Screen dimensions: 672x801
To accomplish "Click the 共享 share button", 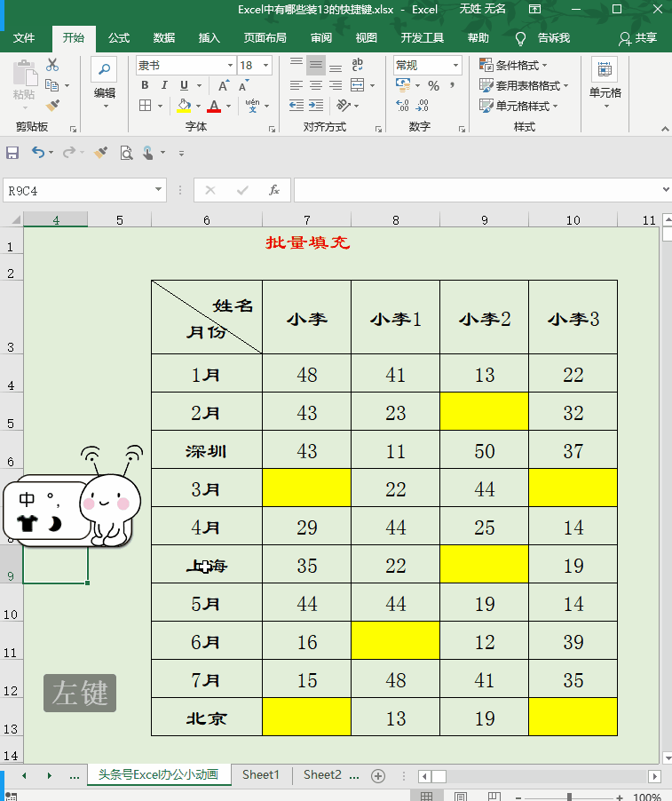I will click(637, 38).
